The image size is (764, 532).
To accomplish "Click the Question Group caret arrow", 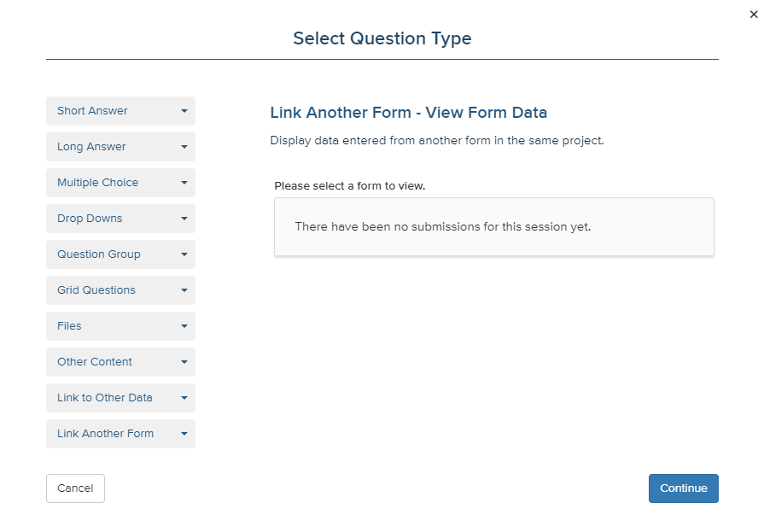I will click(184, 254).
